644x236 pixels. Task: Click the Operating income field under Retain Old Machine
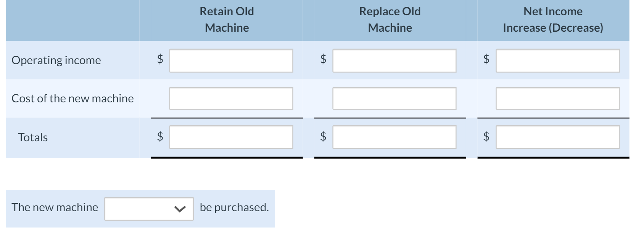(x=231, y=60)
